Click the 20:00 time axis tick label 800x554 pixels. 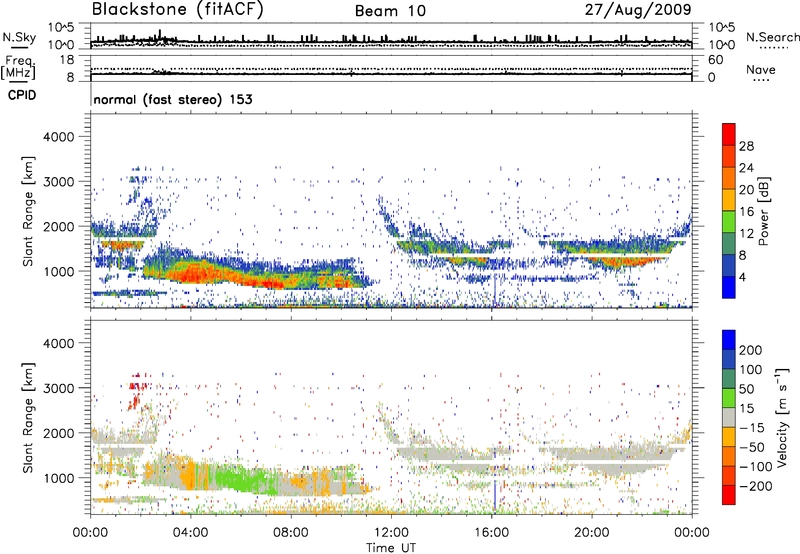pyautogui.click(x=591, y=533)
